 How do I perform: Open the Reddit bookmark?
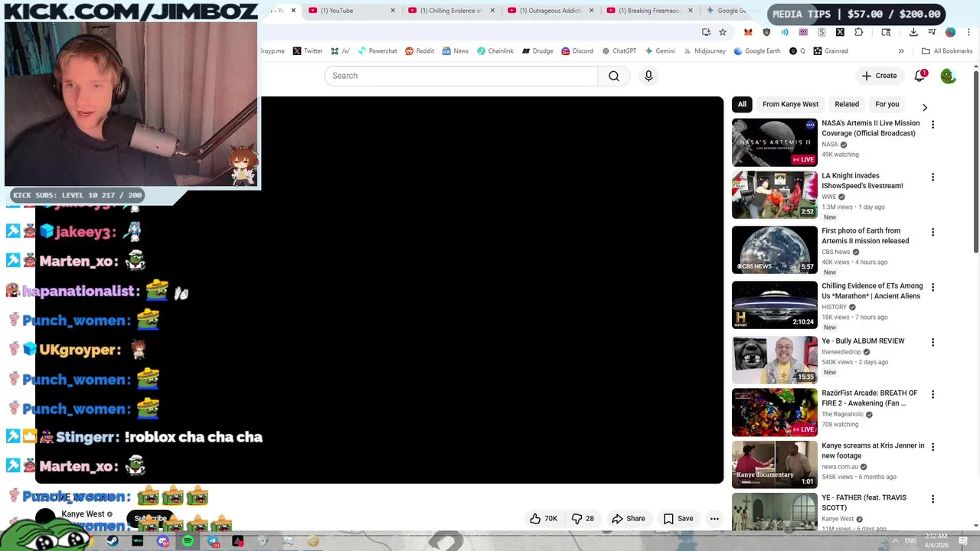[x=419, y=51]
